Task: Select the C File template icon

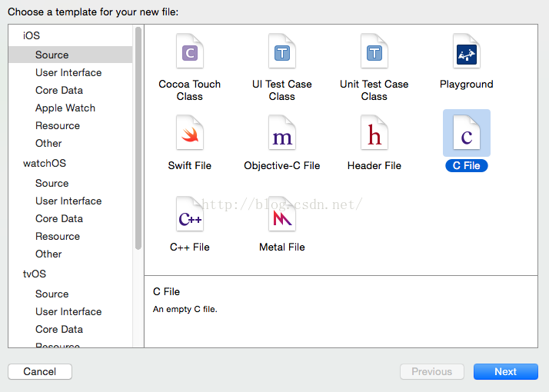Action: tap(467, 133)
